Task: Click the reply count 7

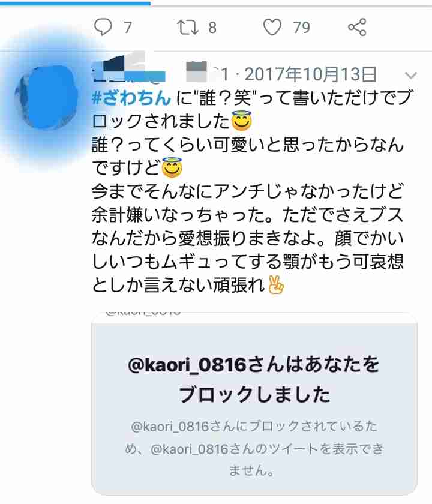Action: click(128, 28)
